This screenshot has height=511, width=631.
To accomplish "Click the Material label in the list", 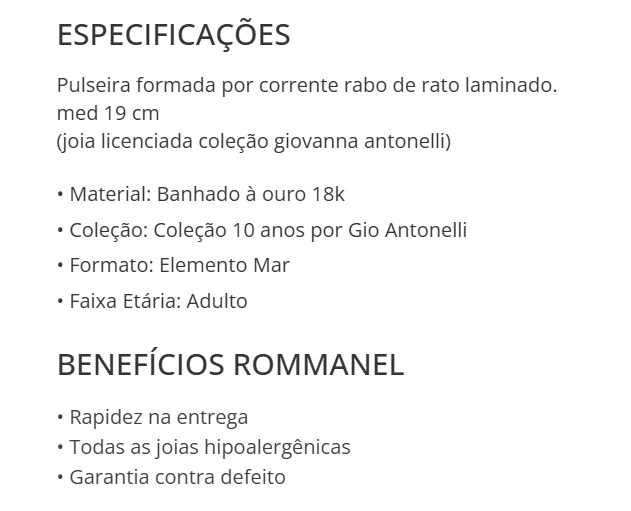I will [107, 194].
